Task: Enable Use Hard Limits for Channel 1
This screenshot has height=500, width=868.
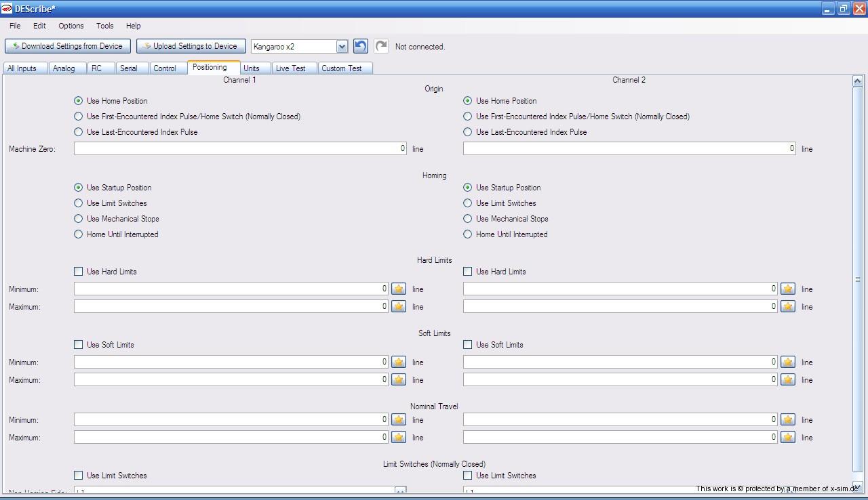Action: pyautogui.click(x=79, y=272)
